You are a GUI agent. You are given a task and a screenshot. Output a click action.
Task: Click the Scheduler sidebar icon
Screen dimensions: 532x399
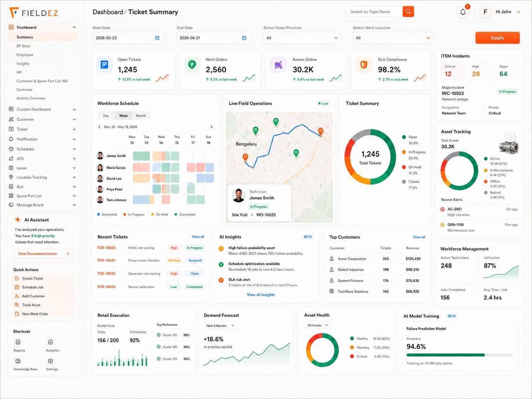click(x=11, y=149)
